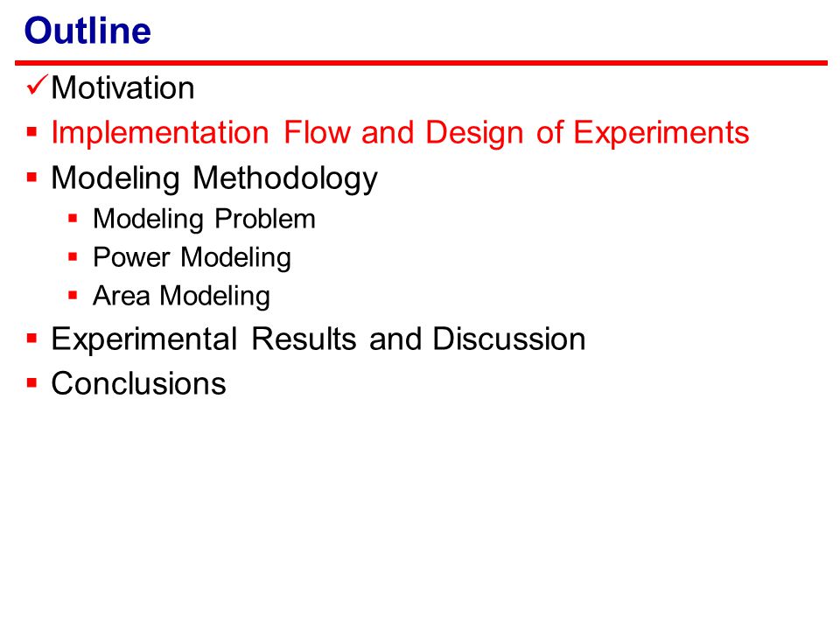Click the Motivation outline item
The width and height of the screenshot is (840, 630).
[x=122, y=87]
